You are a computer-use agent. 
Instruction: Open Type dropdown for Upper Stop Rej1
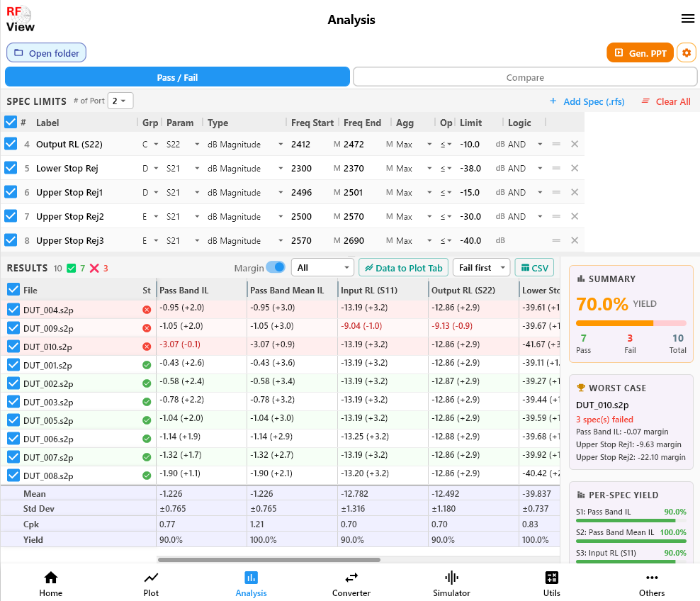click(245, 193)
